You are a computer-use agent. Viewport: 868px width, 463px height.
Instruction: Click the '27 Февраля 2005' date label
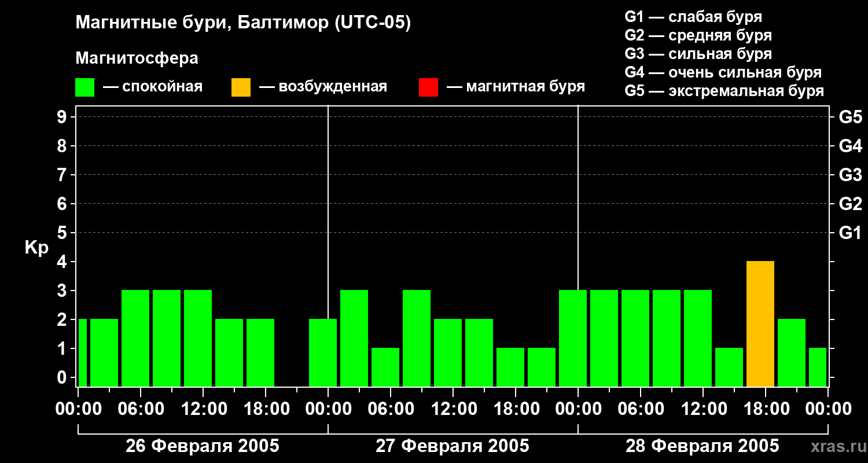[453, 446]
